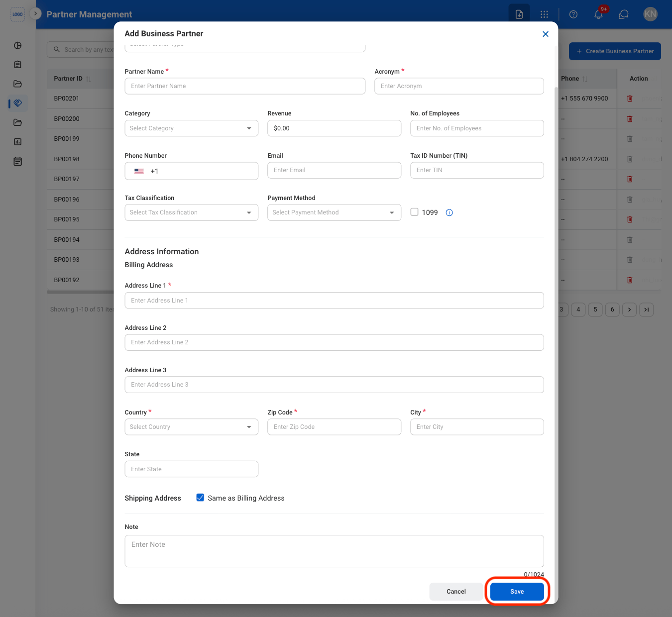Sort by Partner ID column header

(73, 79)
